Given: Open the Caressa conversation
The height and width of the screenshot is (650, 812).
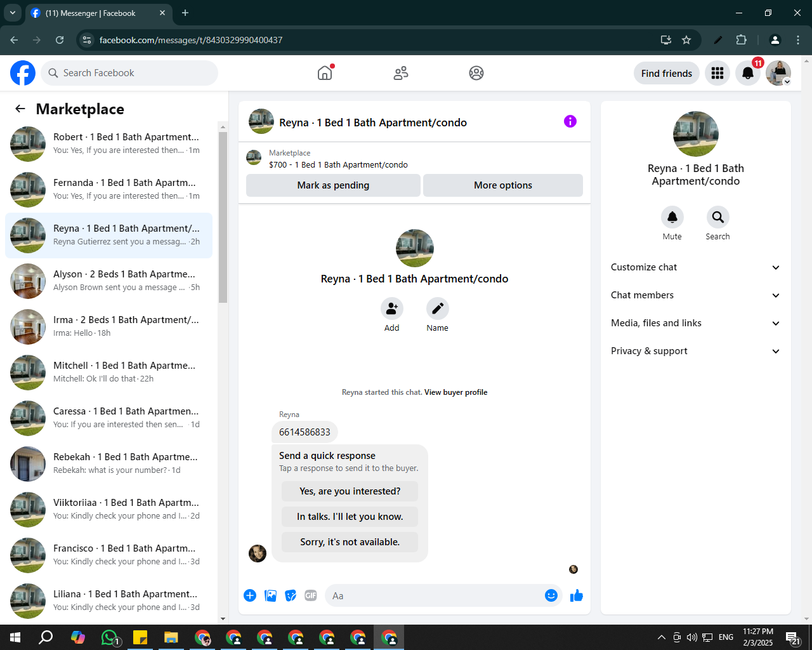Looking at the screenshot, I should [x=109, y=418].
